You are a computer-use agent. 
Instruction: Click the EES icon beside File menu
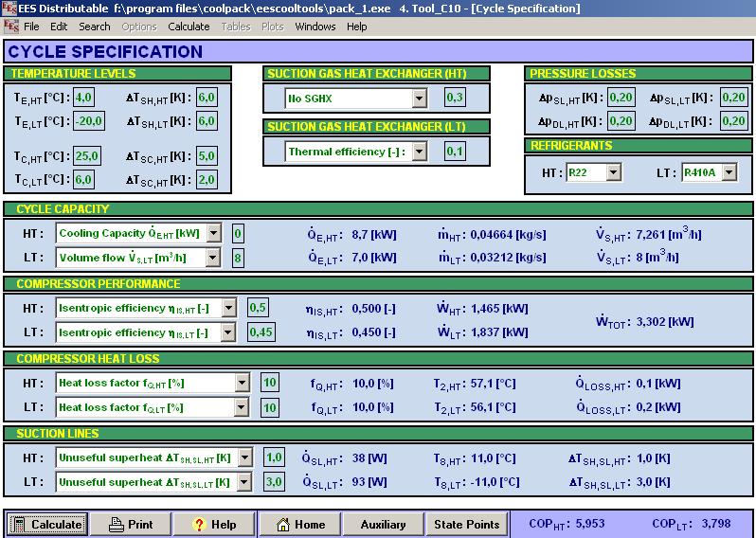pos(10,27)
